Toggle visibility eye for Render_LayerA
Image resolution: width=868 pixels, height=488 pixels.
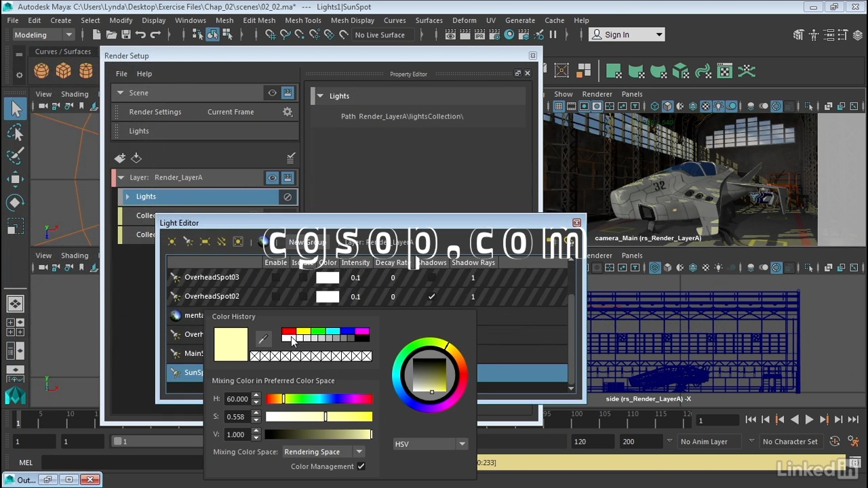[x=272, y=178]
